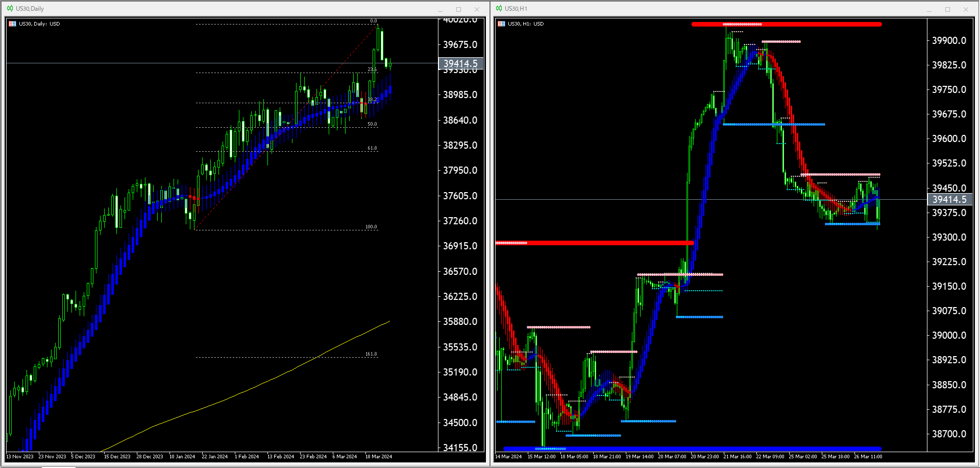Click the 39414.5 price tag on Daily chart
This screenshot has height=468, width=980.
[461, 63]
